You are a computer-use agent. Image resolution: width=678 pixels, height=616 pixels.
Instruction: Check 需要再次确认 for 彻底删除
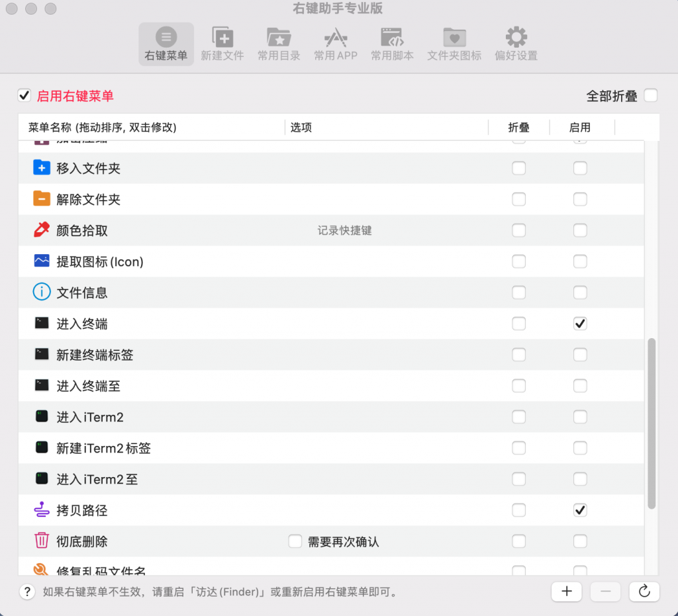[x=295, y=541]
